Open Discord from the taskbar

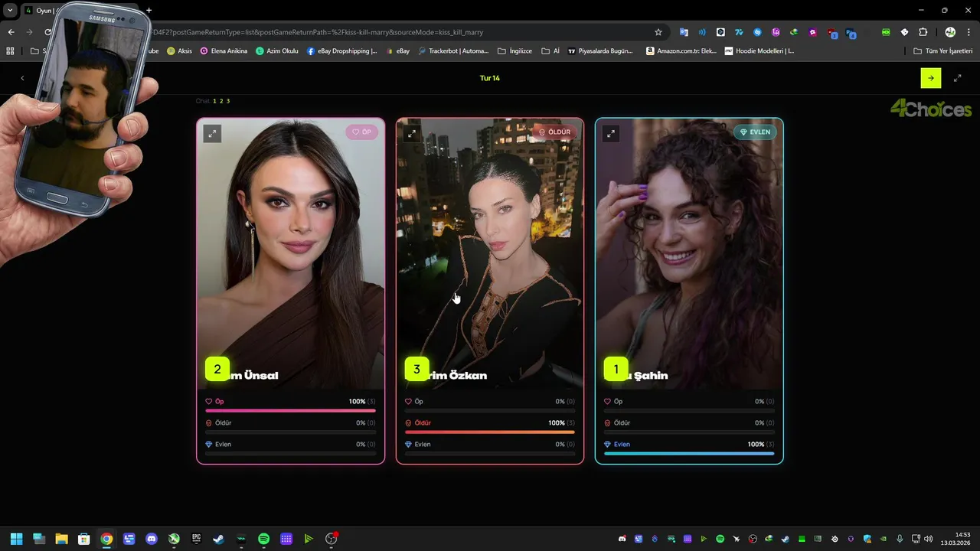click(152, 539)
